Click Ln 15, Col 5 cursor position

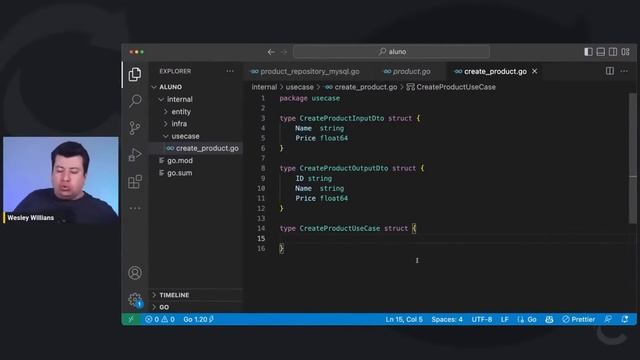pyautogui.click(x=404, y=319)
